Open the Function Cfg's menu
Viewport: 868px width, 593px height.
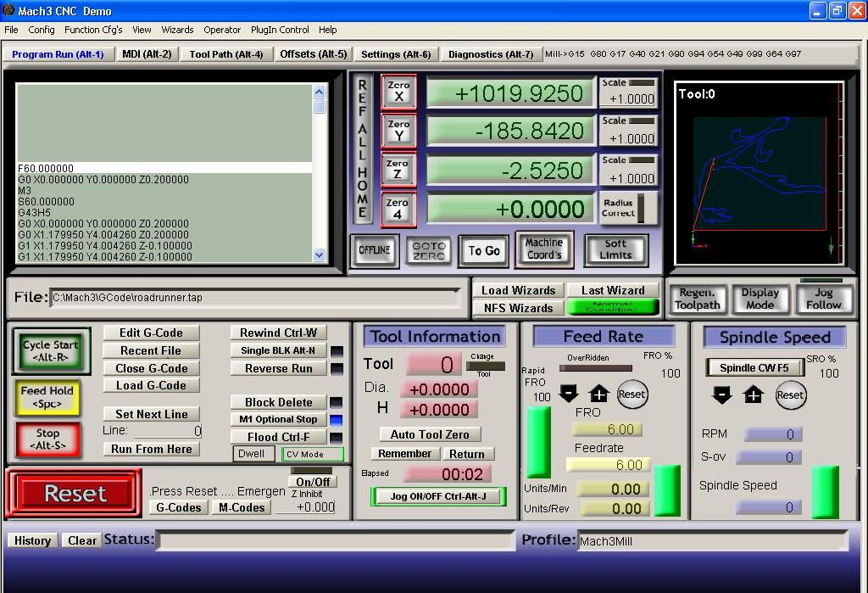coord(93,30)
